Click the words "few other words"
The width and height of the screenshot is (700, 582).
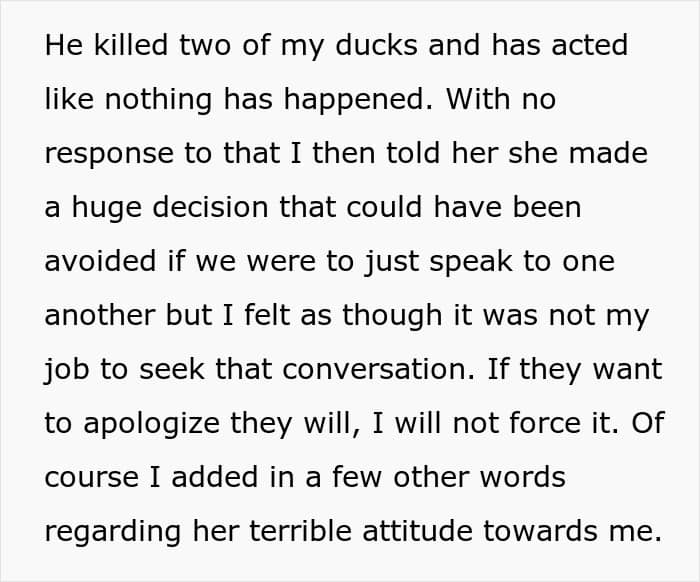(x=449, y=477)
